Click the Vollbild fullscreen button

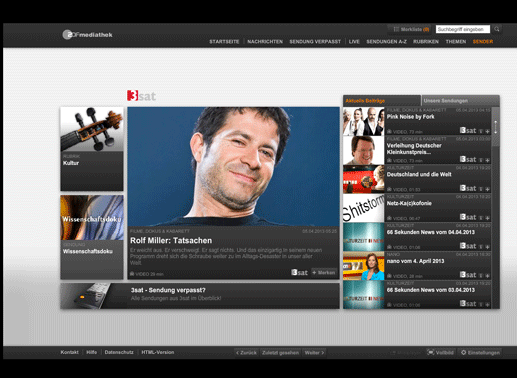441,353
